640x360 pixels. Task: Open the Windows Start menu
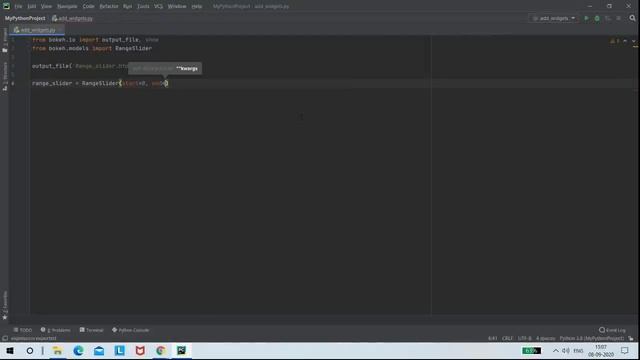(x=10, y=351)
